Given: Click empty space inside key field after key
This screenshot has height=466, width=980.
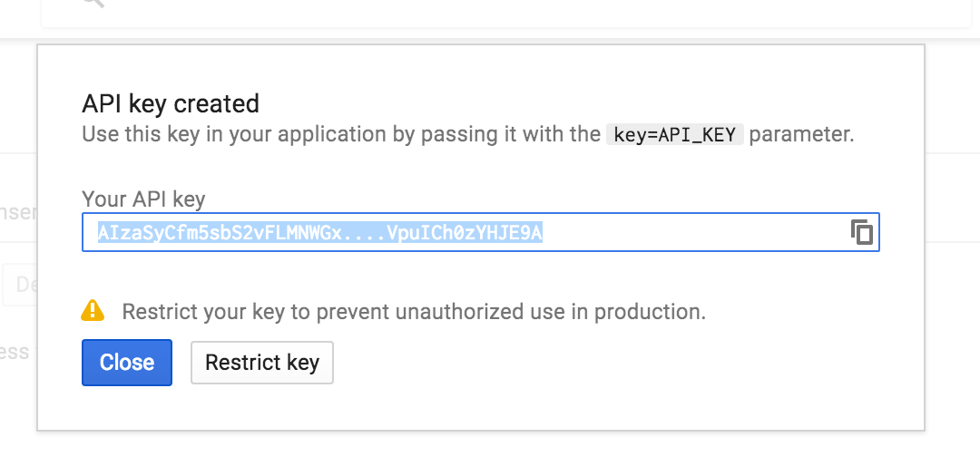Looking at the screenshot, I should (x=694, y=232).
